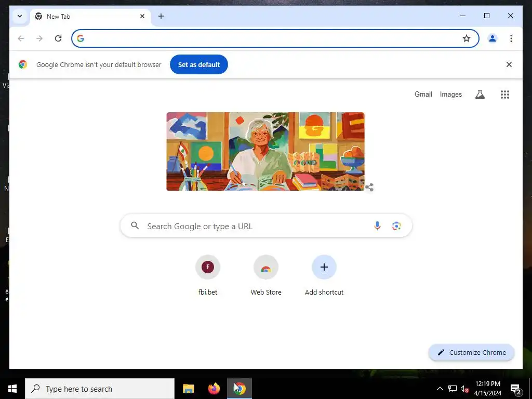Click the forward navigation arrow
This screenshot has height=399, width=532.
click(39, 38)
